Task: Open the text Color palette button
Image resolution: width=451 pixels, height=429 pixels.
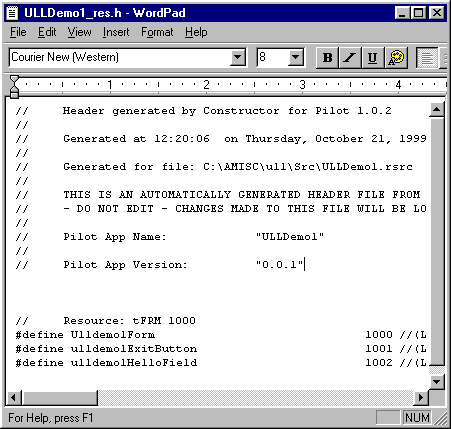Action: coord(396,58)
